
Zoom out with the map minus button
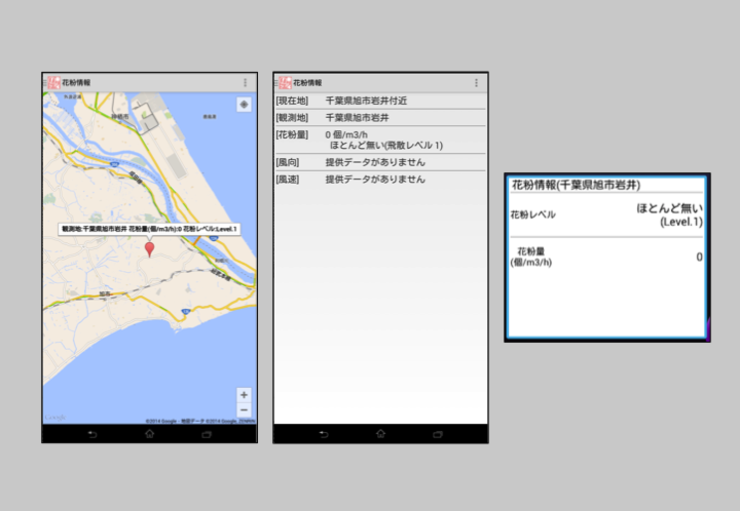click(244, 410)
